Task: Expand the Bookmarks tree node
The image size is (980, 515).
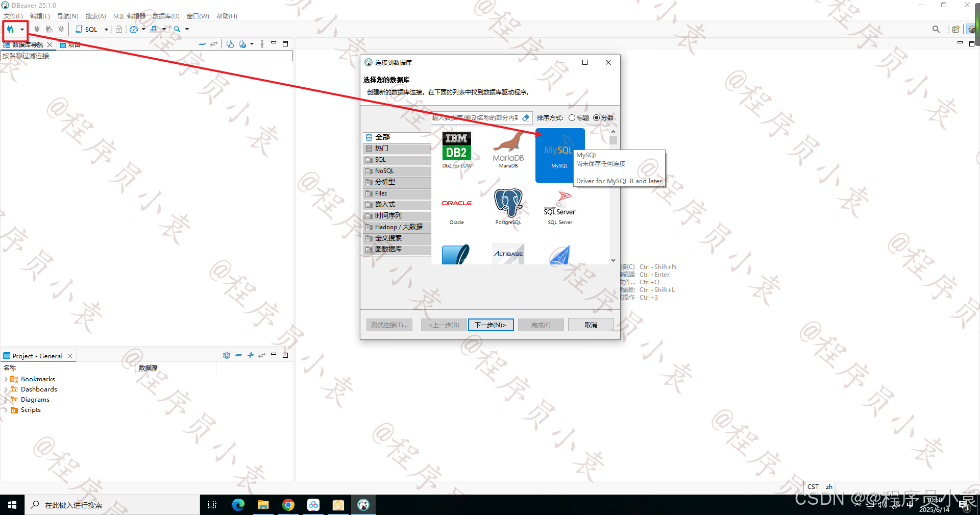Action: [6, 379]
